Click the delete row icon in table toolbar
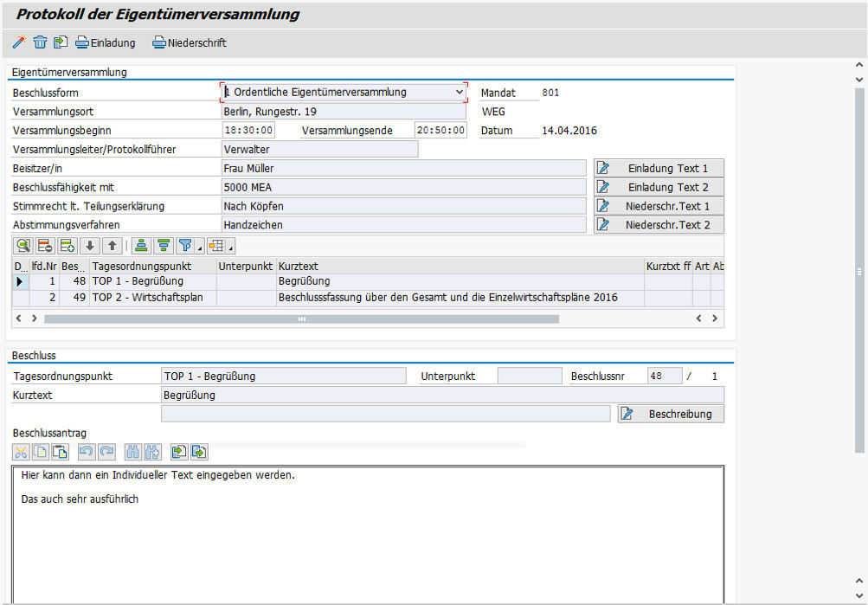This screenshot has height=605, width=868. (x=45, y=245)
